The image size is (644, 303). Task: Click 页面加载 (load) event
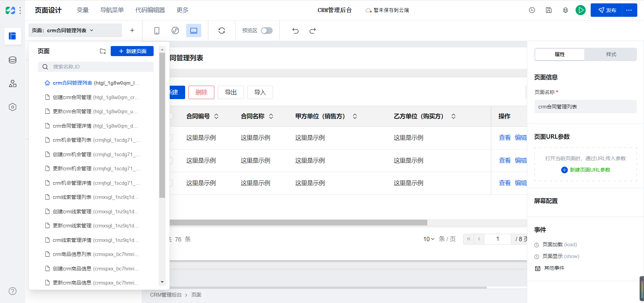point(556,245)
